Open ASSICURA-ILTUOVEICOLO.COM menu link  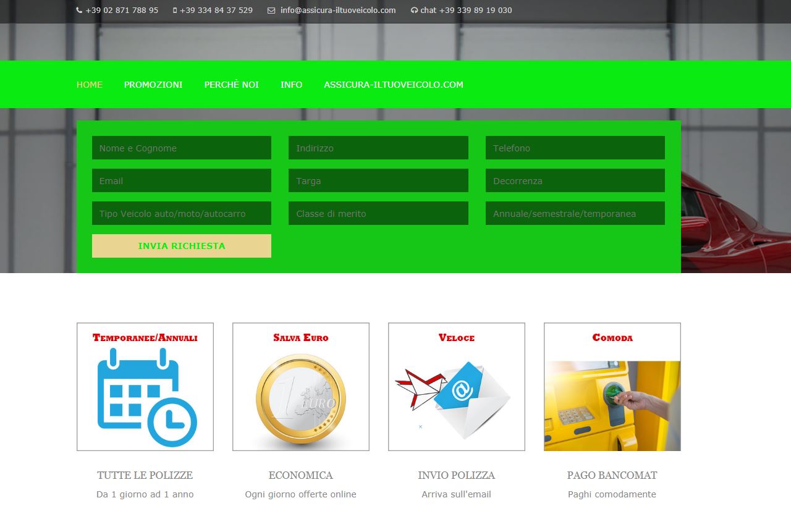(394, 85)
